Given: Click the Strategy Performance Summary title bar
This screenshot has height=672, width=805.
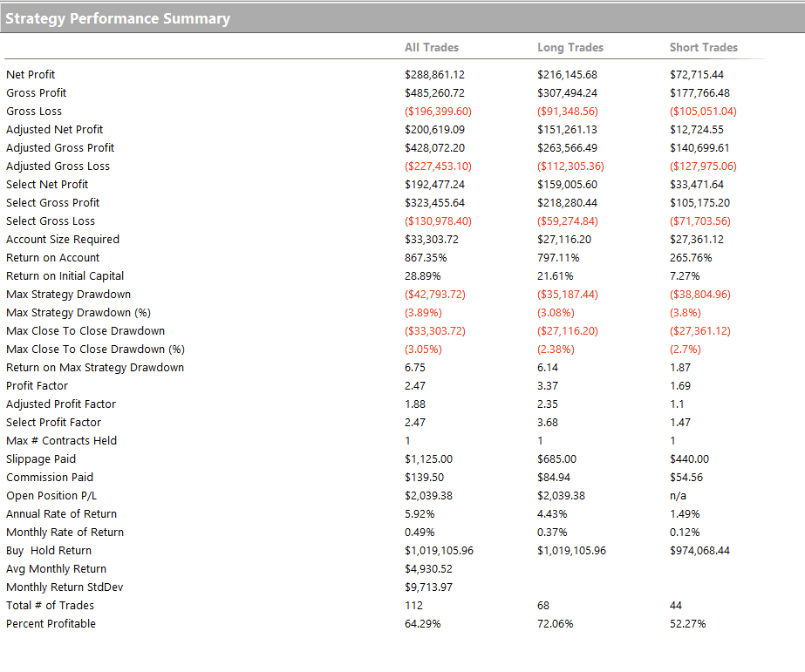Looking at the screenshot, I should (118, 18).
